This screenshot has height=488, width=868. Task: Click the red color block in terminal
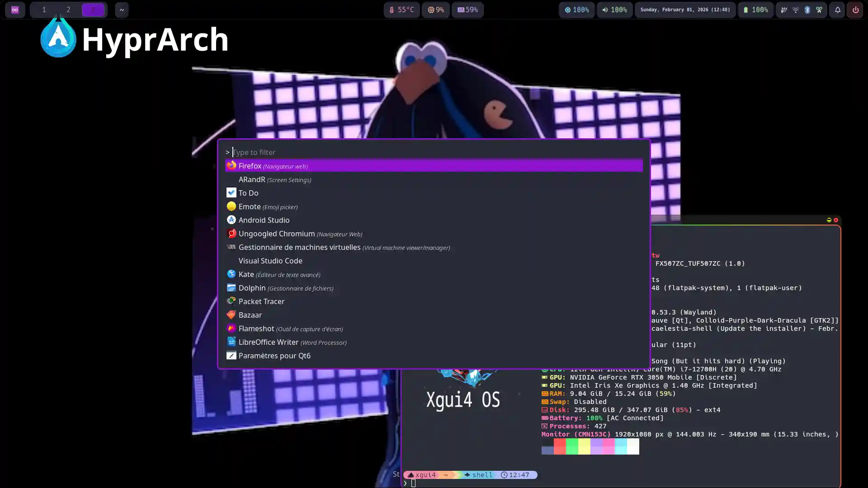560,446
